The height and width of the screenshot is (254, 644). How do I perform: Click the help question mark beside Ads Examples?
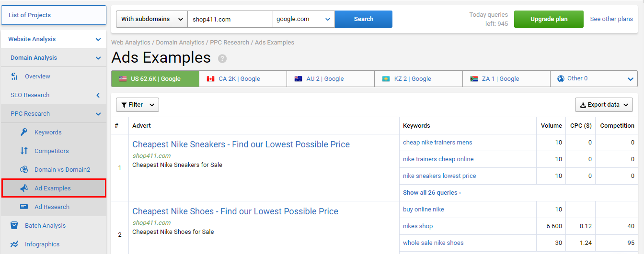[x=222, y=58]
